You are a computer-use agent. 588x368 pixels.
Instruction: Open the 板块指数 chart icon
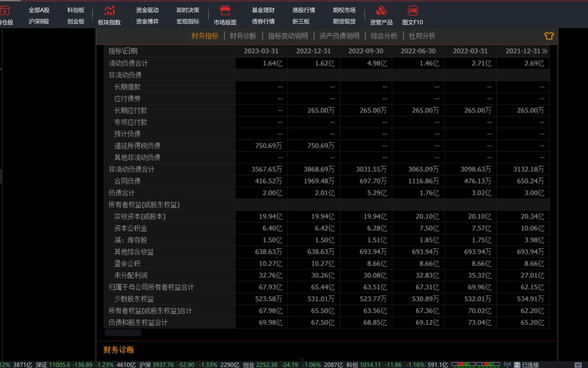tap(109, 11)
